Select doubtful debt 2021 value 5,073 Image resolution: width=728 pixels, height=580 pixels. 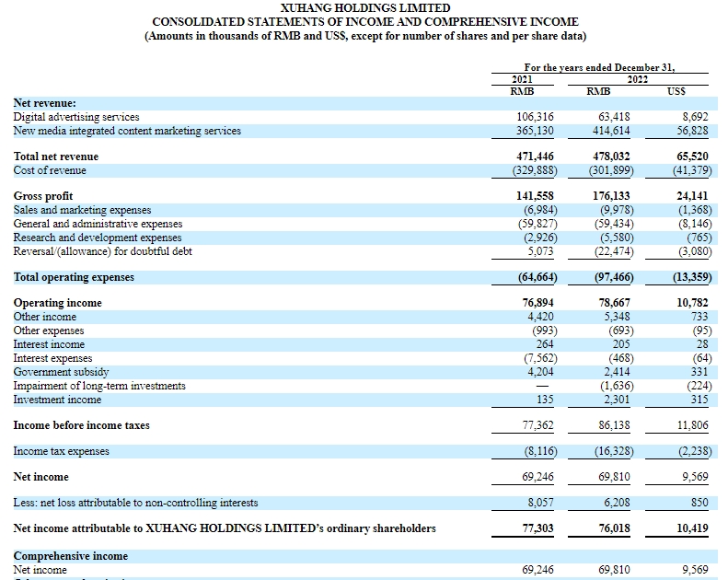click(541, 251)
